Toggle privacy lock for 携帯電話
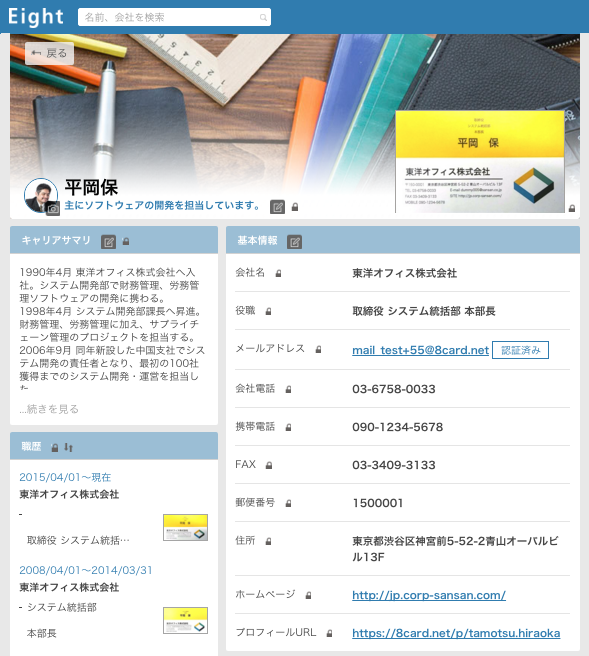This screenshot has height=656, width=589. [x=288, y=427]
